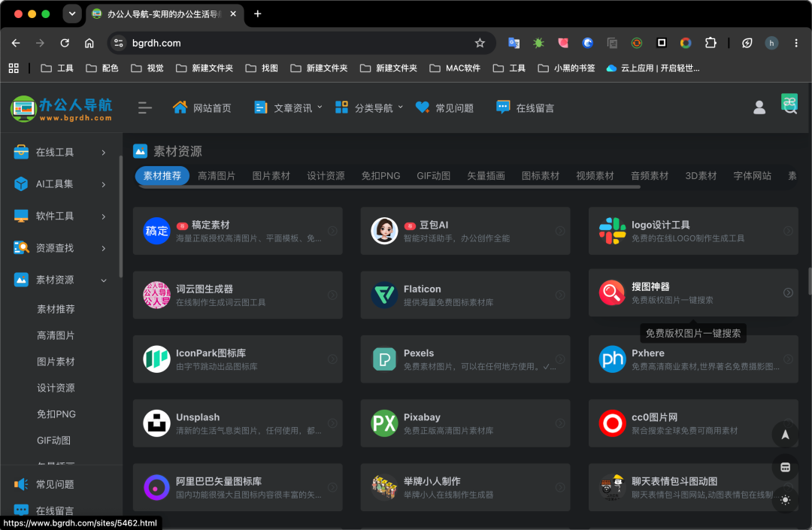Open the Pexels logo icon
The height and width of the screenshot is (530, 812).
(x=384, y=359)
